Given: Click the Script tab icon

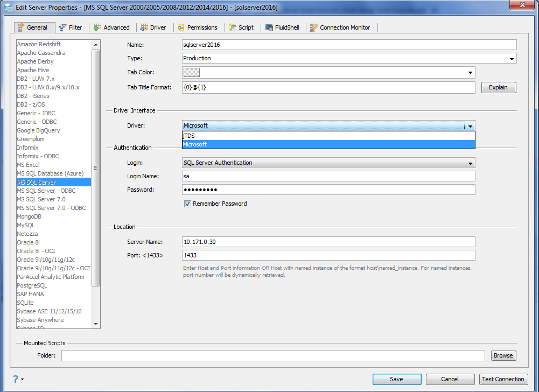Looking at the screenshot, I should tap(233, 27).
